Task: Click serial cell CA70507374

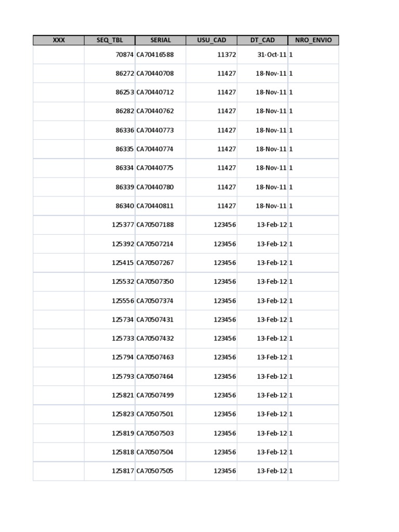Action: [155, 301]
